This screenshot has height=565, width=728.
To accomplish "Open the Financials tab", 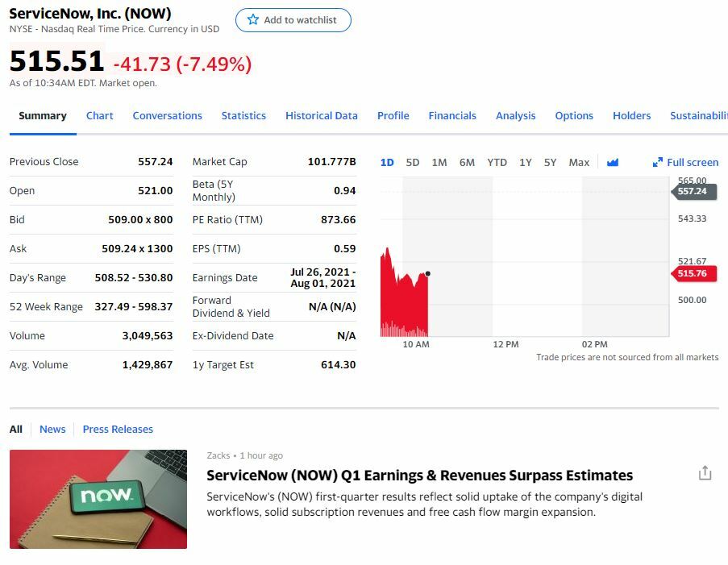I will pyautogui.click(x=452, y=115).
